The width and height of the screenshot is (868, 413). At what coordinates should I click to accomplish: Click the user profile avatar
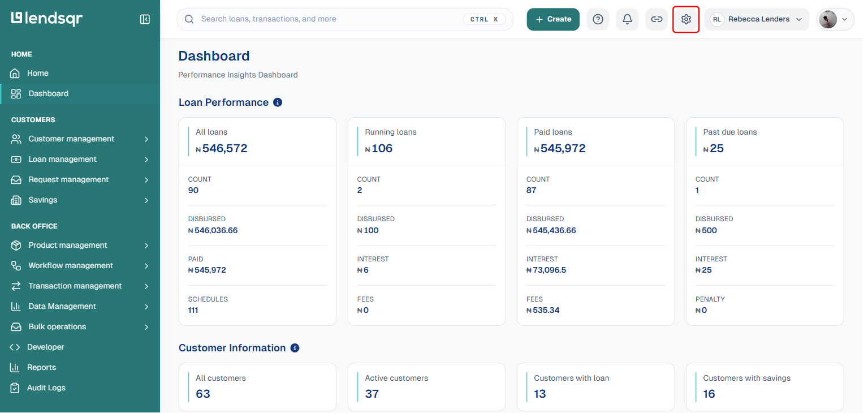828,19
